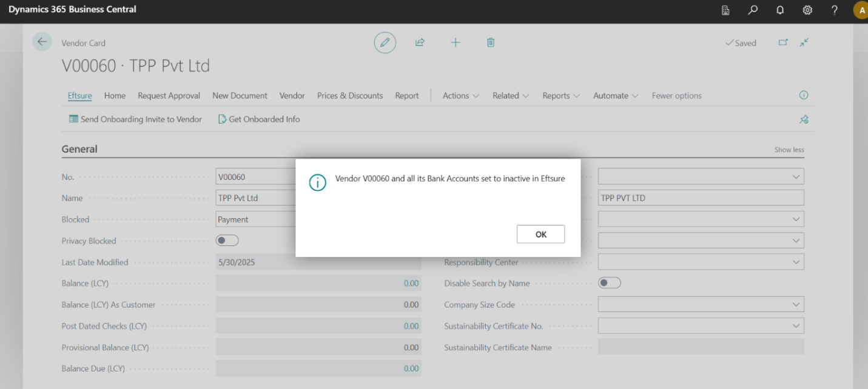Image resolution: width=868 pixels, height=389 pixels.
Task: Open Prices & Discounts menu
Action: 350,96
